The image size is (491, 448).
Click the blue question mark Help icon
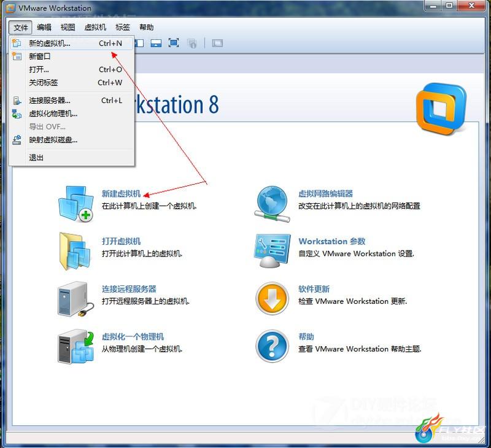click(x=272, y=346)
